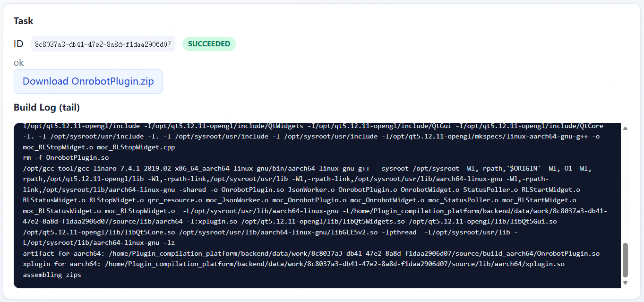Click the SUCCEEDED status badge
644x302 pixels.
click(209, 44)
